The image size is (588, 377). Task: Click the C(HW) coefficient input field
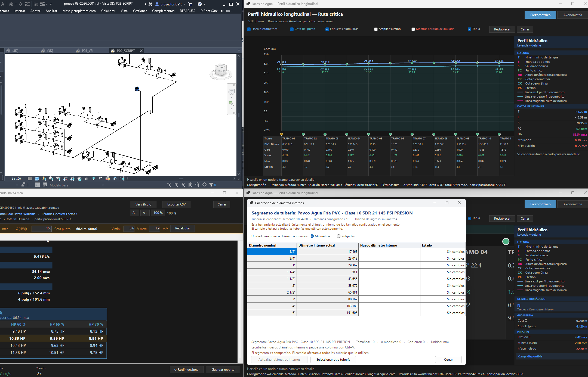coord(42,229)
